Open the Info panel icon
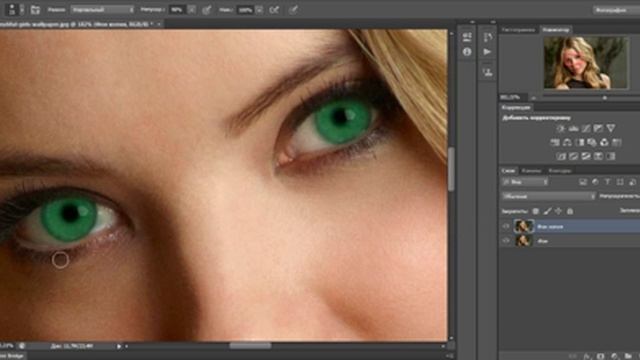Image resolution: width=640 pixels, height=360 pixels. (x=467, y=52)
